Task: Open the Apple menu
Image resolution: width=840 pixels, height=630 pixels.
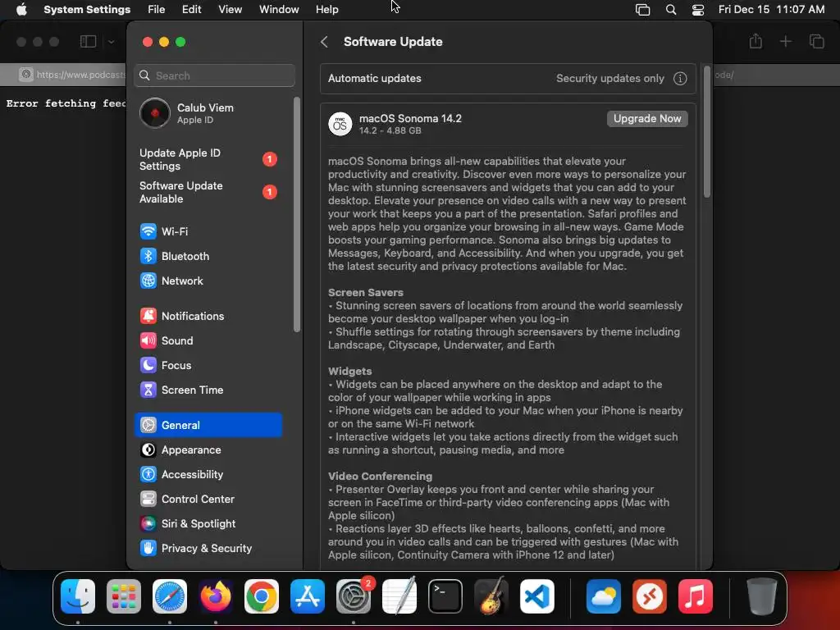Action: (21, 10)
